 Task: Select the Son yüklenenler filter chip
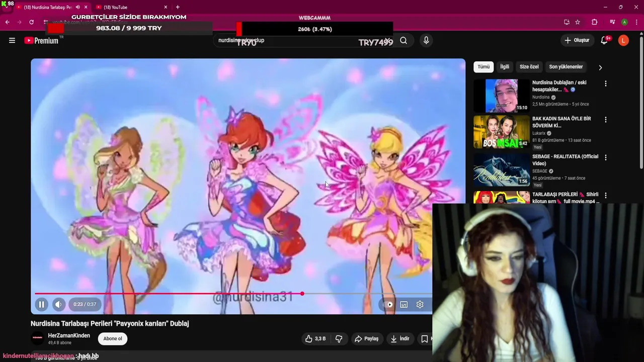click(x=566, y=67)
